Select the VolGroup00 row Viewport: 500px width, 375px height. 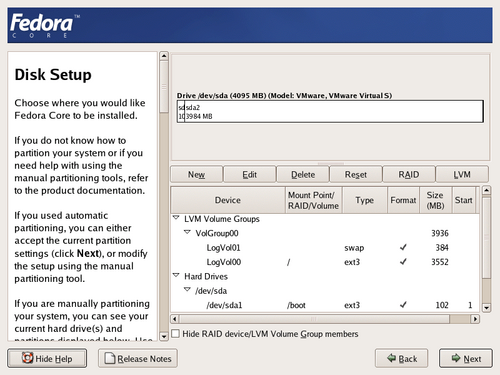(x=325, y=233)
